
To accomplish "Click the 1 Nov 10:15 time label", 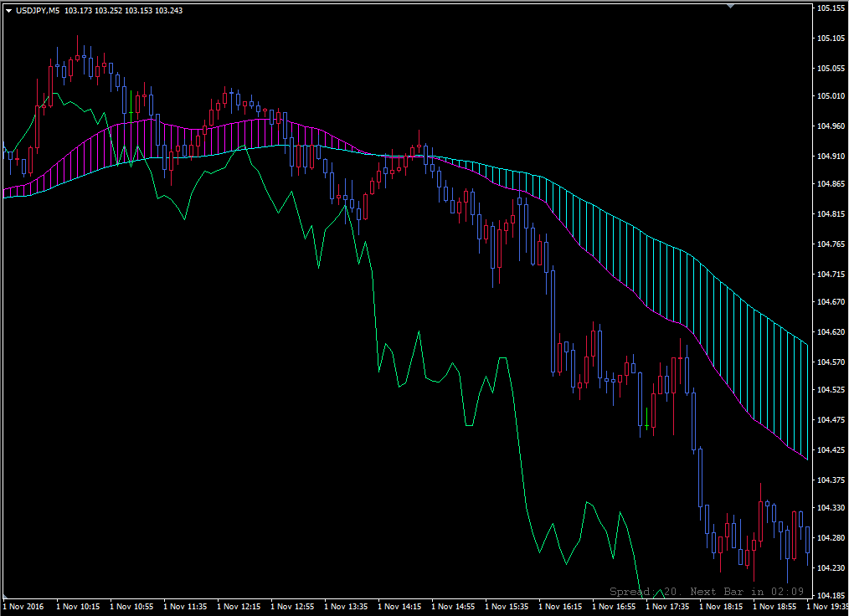I will [x=78, y=606].
